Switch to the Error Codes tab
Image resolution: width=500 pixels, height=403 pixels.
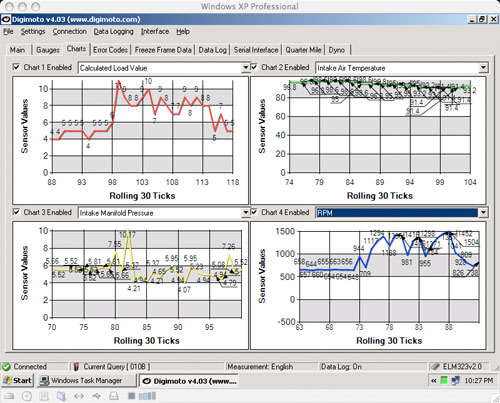coord(110,50)
